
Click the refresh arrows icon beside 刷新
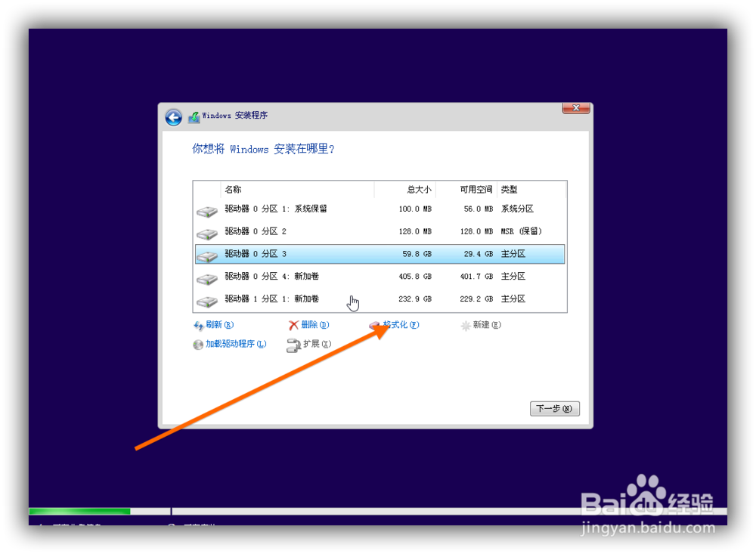[x=198, y=326]
